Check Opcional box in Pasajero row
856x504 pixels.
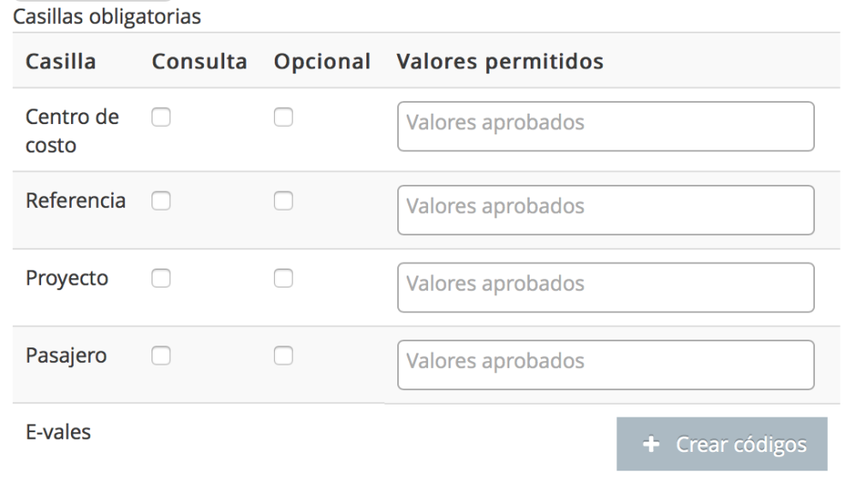point(283,355)
